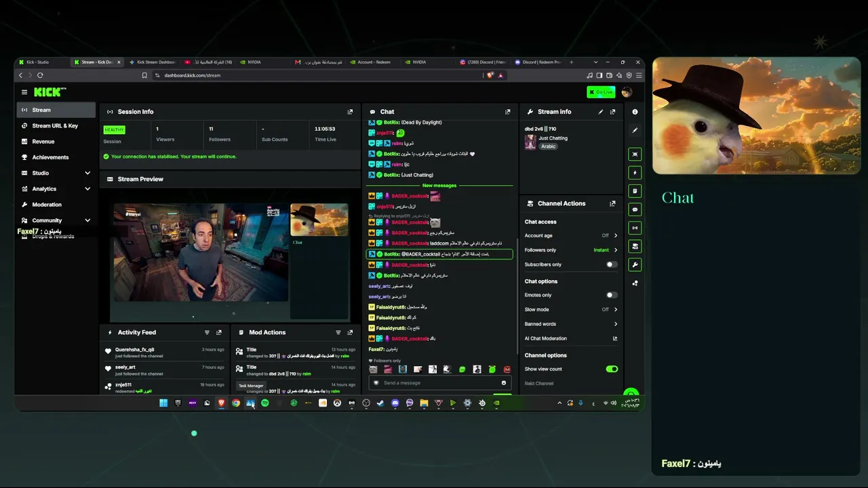Viewport: 868px width, 488px height.
Task: Bookmark this page in address bar
Action: (x=144, y=75)
